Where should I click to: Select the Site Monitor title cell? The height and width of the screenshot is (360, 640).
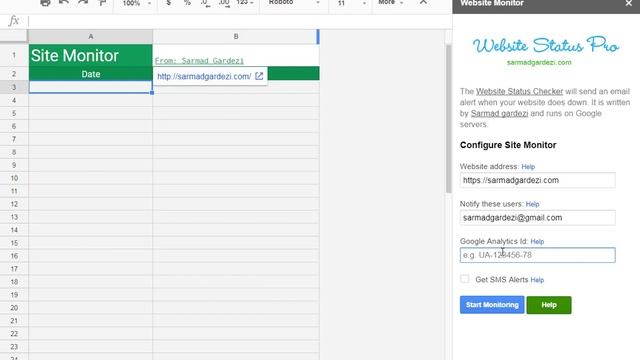pyautogui.click(x=90, y=56)
